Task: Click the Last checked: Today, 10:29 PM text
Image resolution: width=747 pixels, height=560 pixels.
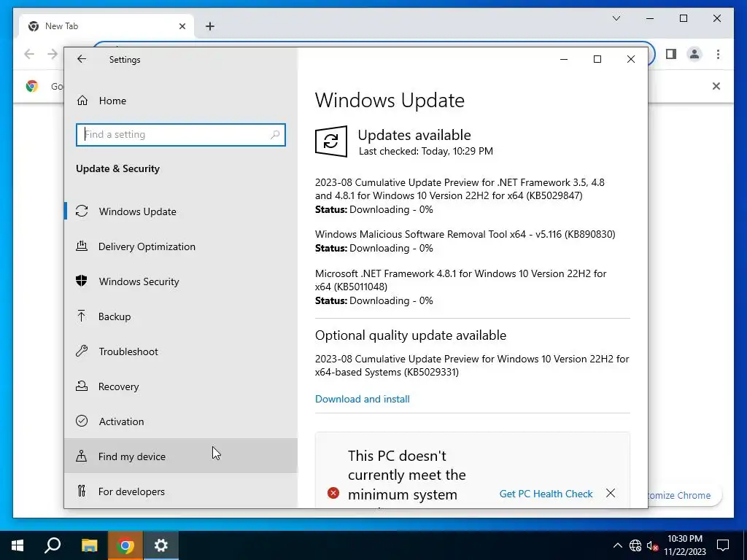Action: [x=426, y=152]
